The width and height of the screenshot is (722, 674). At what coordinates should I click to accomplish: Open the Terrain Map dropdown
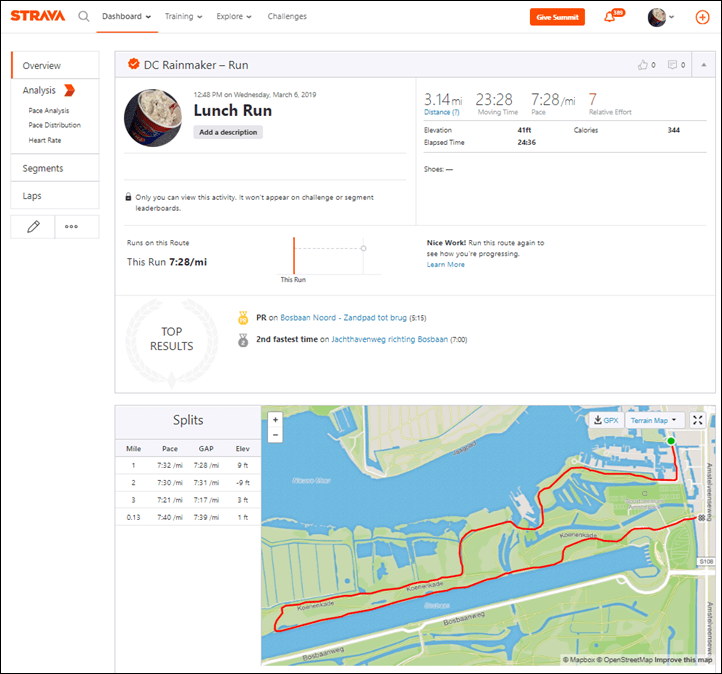point(653,420)
